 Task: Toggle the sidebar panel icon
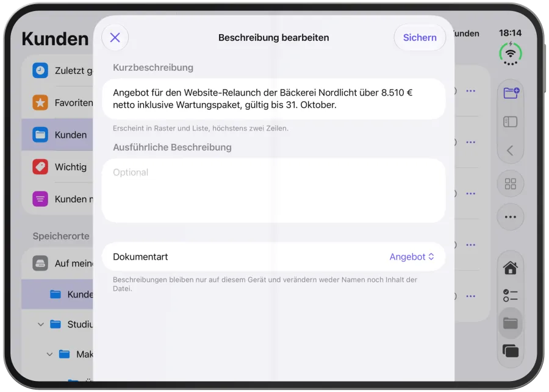510,122
